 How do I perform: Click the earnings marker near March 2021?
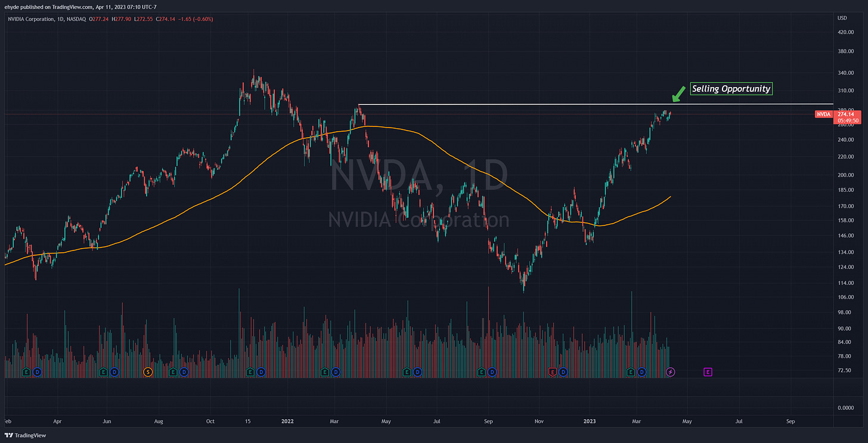click(x=26, y=371)
